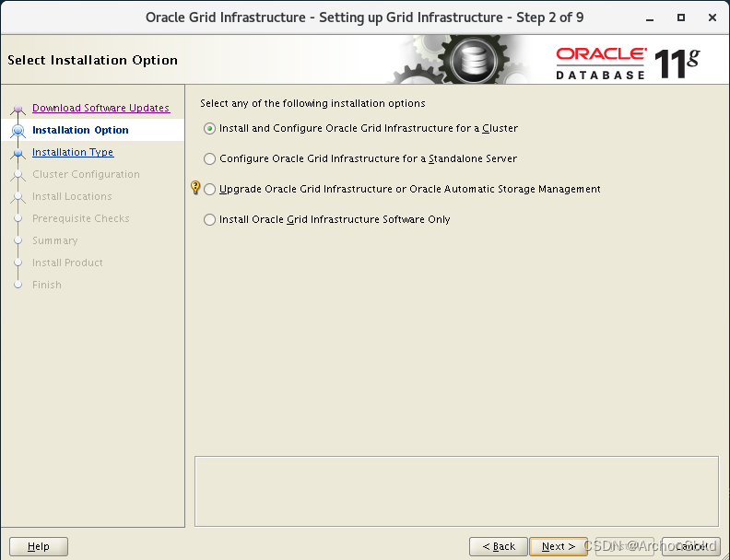The image size is (730, 560).
Task: Proceed with the Next button
Action: [x=559, y=546]
